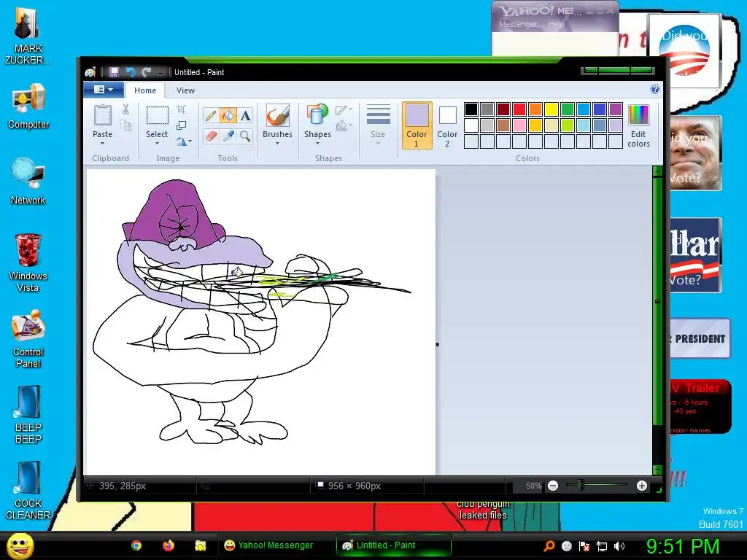Switch to Yahoo! Messenger taskbar button

tap(275, 545)
